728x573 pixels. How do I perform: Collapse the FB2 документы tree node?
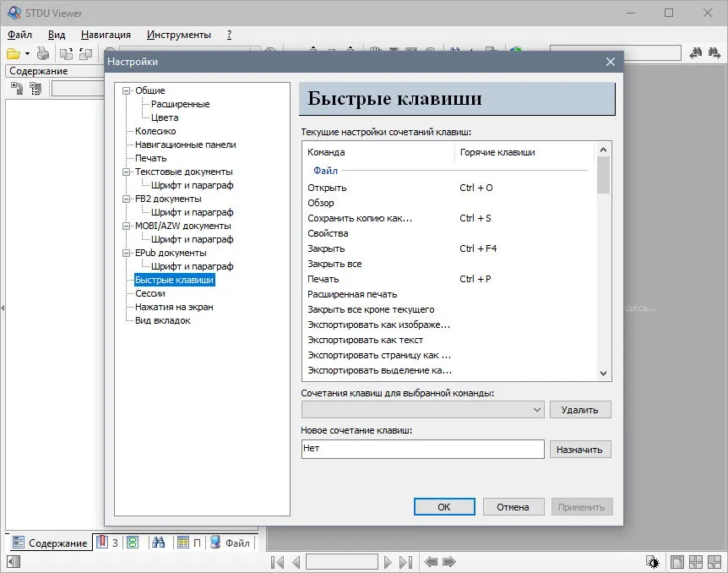pos(126,199)
